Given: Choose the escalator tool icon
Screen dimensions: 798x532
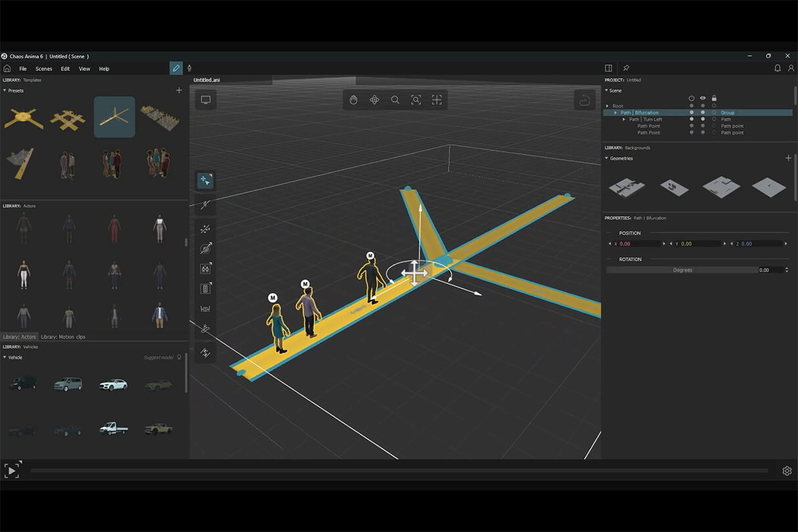Looking at the screenshot, I should coord(206,353).
